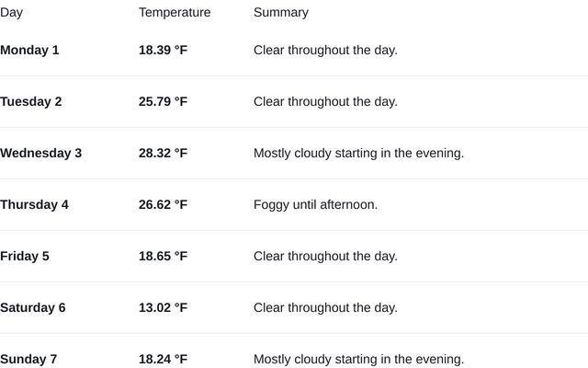Click the 25.79 °F temperature value

(163, 101)
